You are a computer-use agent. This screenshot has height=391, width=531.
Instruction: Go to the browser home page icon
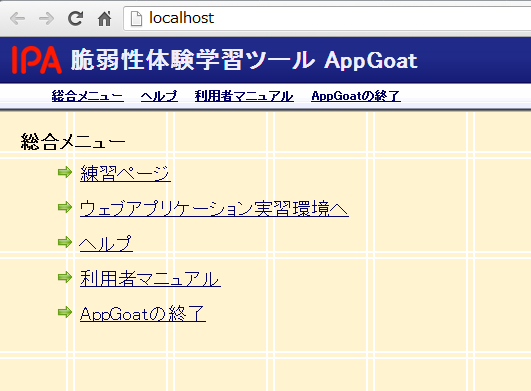pyautogui.click(x=104, y=18)
